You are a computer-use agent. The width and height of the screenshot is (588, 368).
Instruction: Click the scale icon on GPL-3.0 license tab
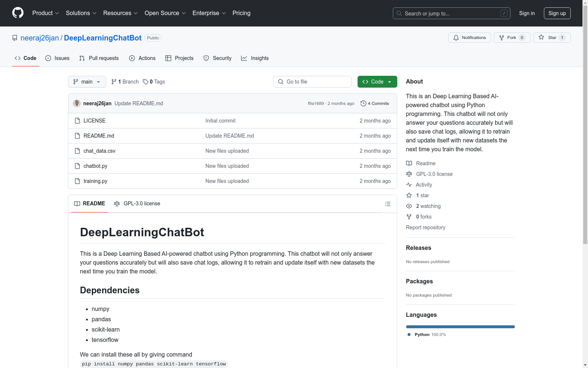point(117,204)
